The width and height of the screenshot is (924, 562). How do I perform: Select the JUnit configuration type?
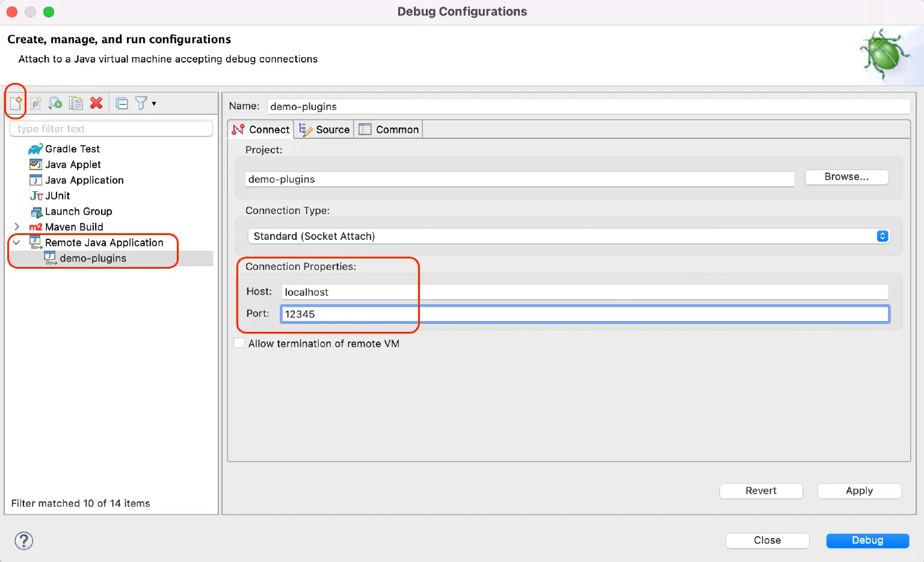56,195
